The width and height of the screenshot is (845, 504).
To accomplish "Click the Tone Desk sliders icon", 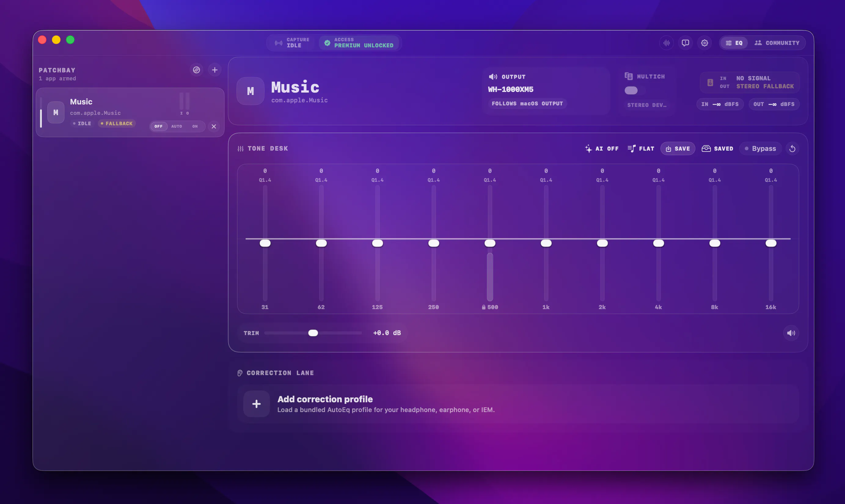I will (240, 149).
